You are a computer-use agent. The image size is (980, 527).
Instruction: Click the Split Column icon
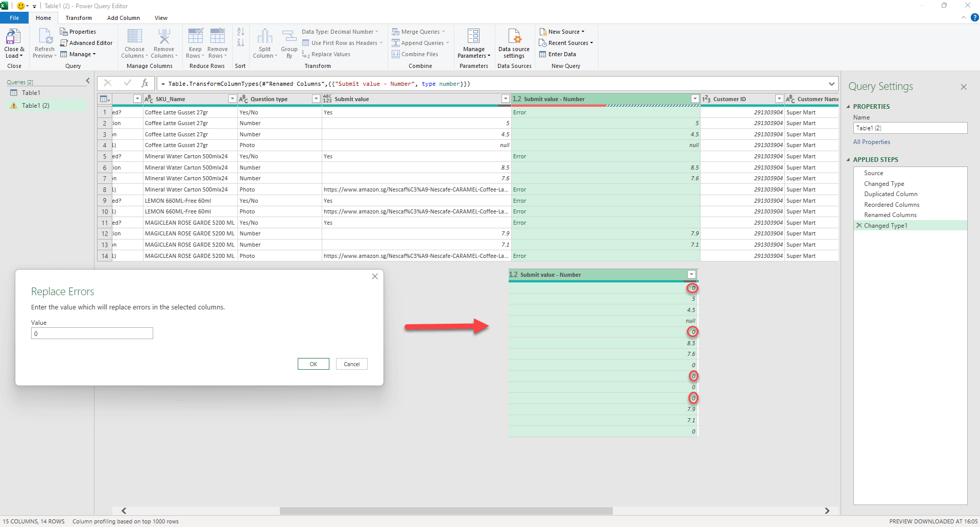pos(265,37)
